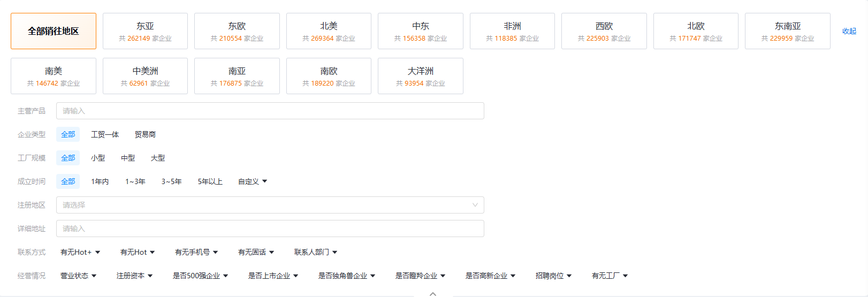Click 收起 to collapse regions
The height and width of the screenshot is (297, 868).
(849, 31)
